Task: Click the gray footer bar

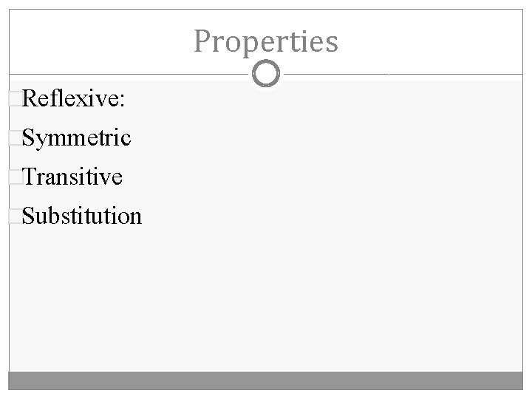Action: click(266, 380)
